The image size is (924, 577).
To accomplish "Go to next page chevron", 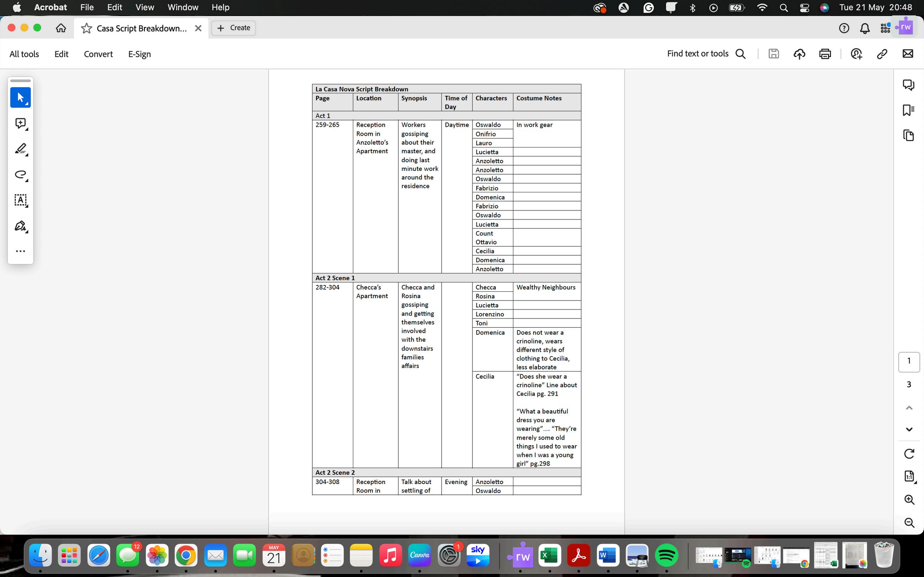I will point(909,429).
